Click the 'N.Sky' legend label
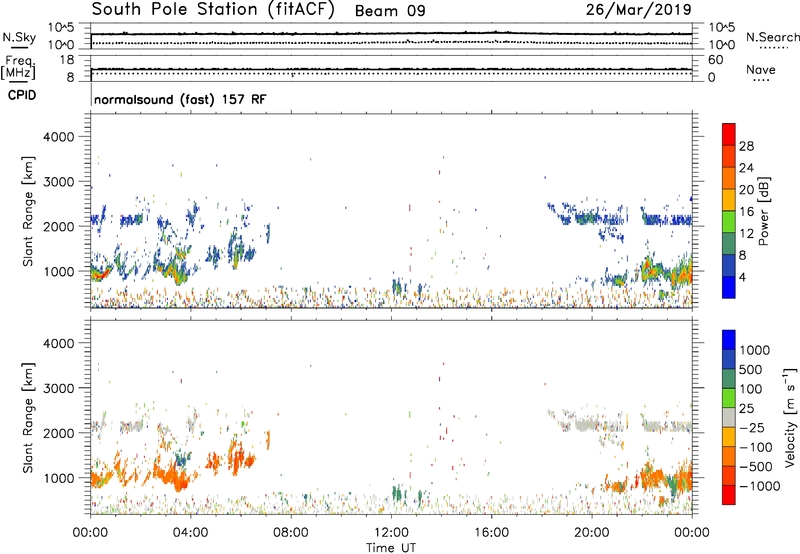Screen dimensions: 800x554 click(x=19, y=37)
